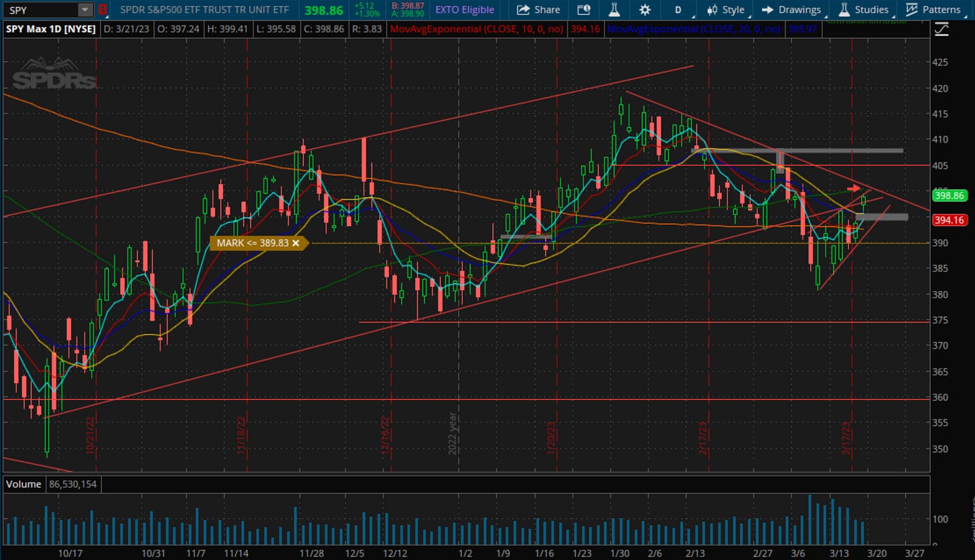Select the MovAvgExponential (CLOSE, 20) study label
The width and height of the screenshot is (975, 560).
693,29
